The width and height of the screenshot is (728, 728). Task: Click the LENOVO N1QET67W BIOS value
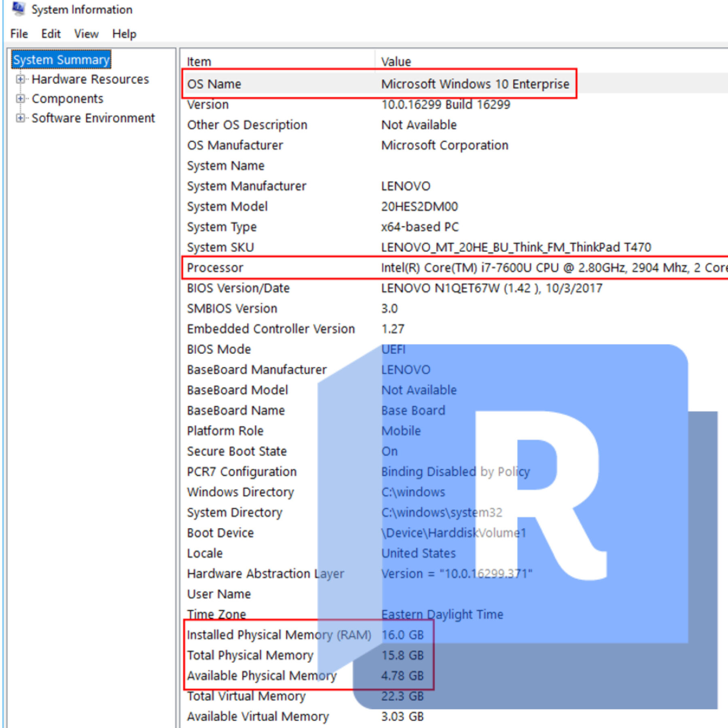click(492, 288)
